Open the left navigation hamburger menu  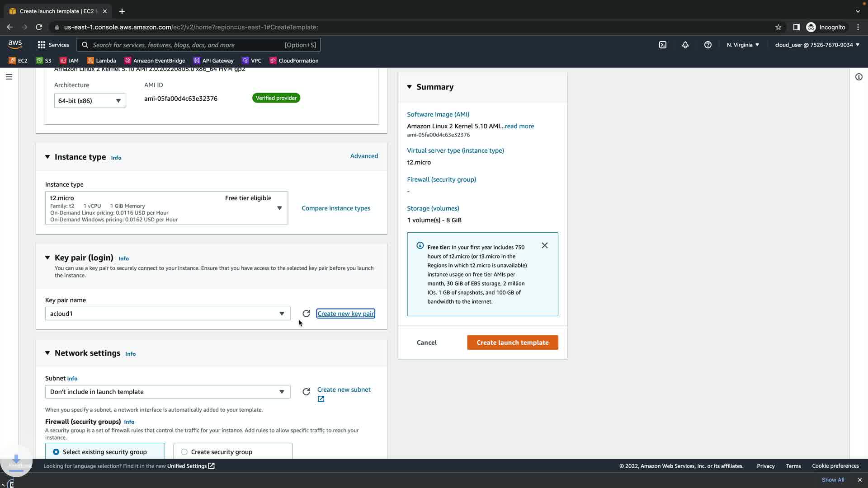click(x=9, y=77)
